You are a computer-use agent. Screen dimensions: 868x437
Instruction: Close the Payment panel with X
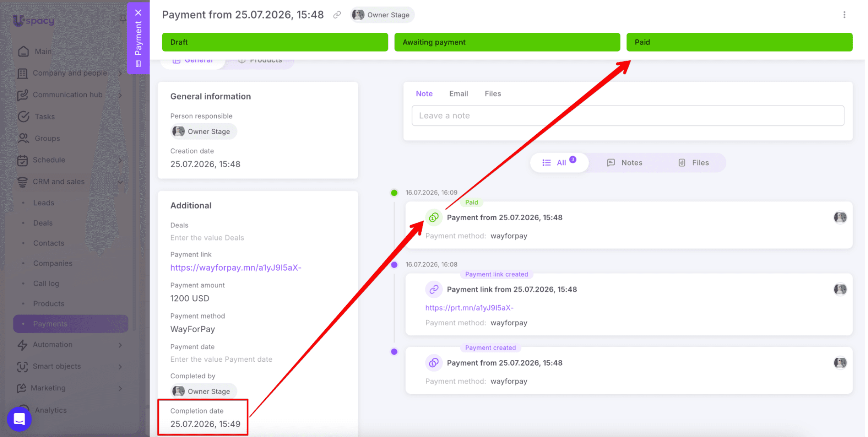pos(138,13)
